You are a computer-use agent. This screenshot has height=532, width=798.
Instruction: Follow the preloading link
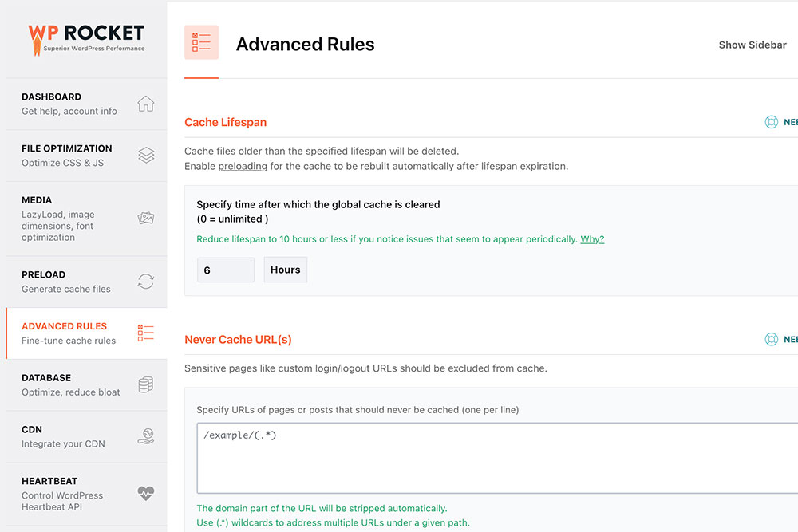243,167
